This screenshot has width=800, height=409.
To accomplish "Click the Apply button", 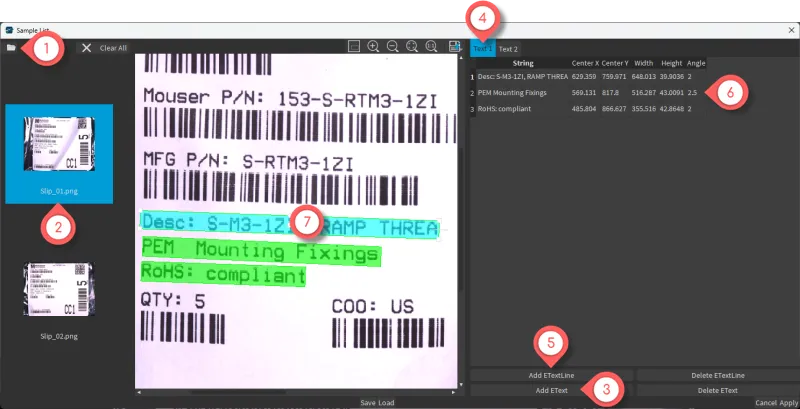I will coord(788,403).
